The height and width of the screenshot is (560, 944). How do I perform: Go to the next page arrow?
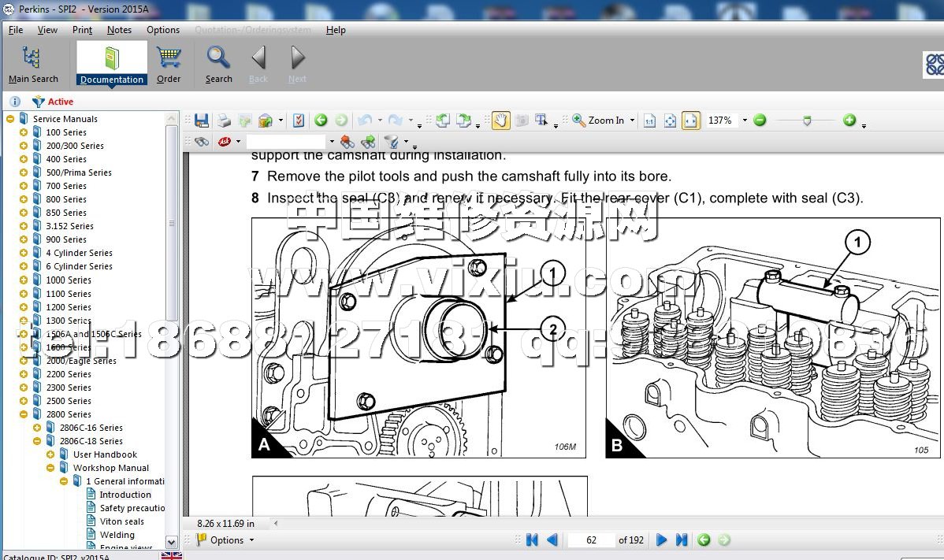tap(662, 540)
